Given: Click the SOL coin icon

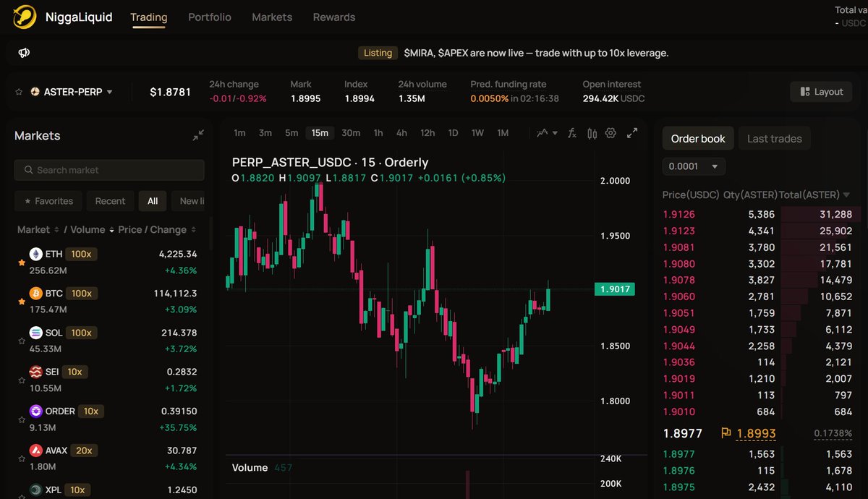Looking at the screenshot, I should pyautogui.click(x=35, y=333).
